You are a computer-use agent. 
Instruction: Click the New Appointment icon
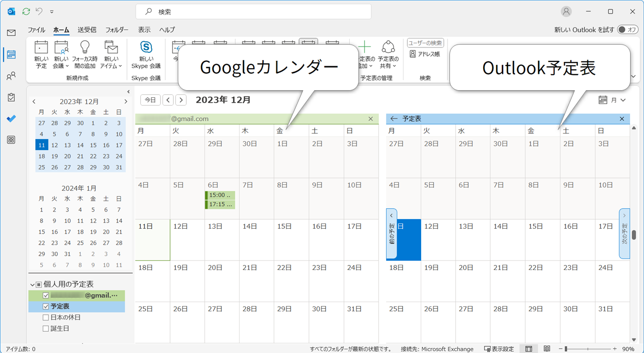(x=41, y=54)
